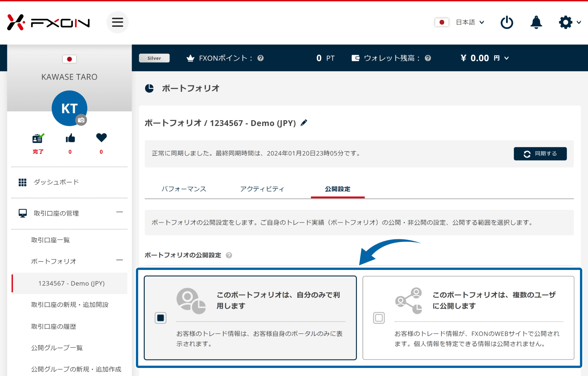Click the 完了 verification card icon

tap(38, 138)
